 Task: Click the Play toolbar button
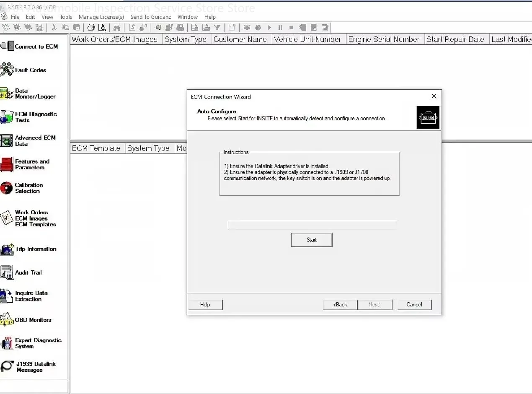coord(269,28)
